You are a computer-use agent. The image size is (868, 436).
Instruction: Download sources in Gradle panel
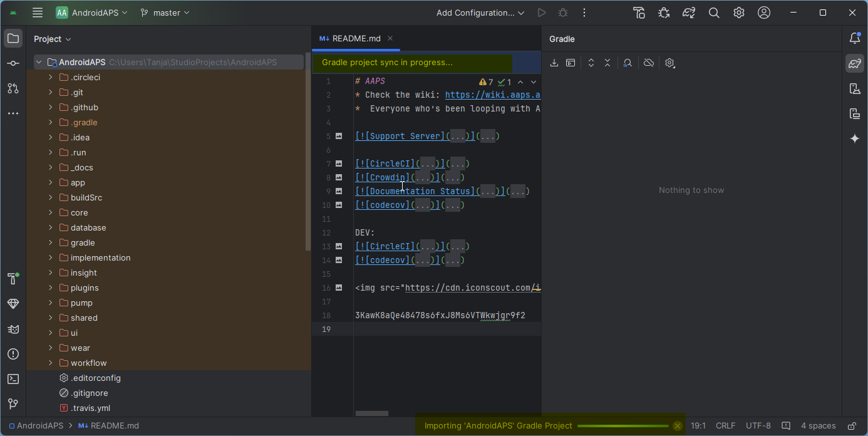point(554,63)
